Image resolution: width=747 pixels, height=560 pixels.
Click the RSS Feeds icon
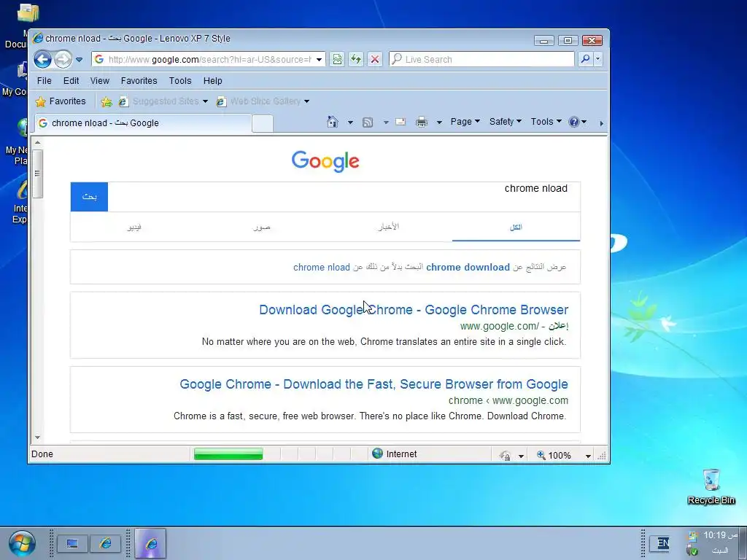[368, 122]
